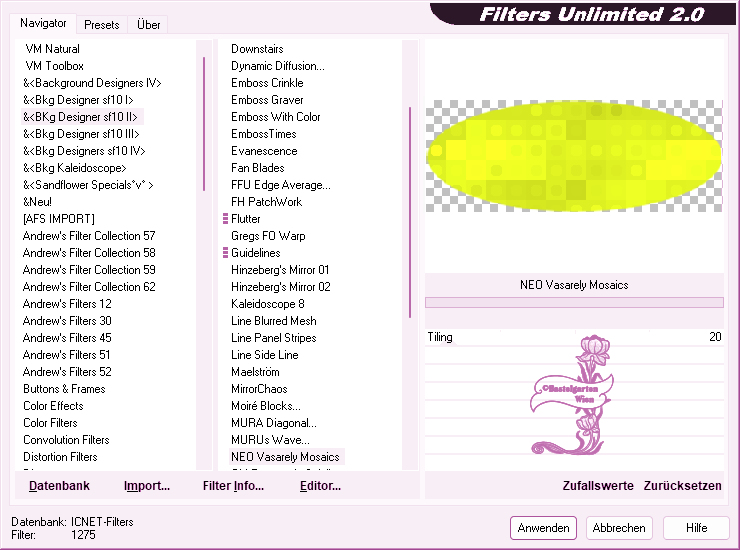Choose Line Blurred Mesh filter

point(274,321)
